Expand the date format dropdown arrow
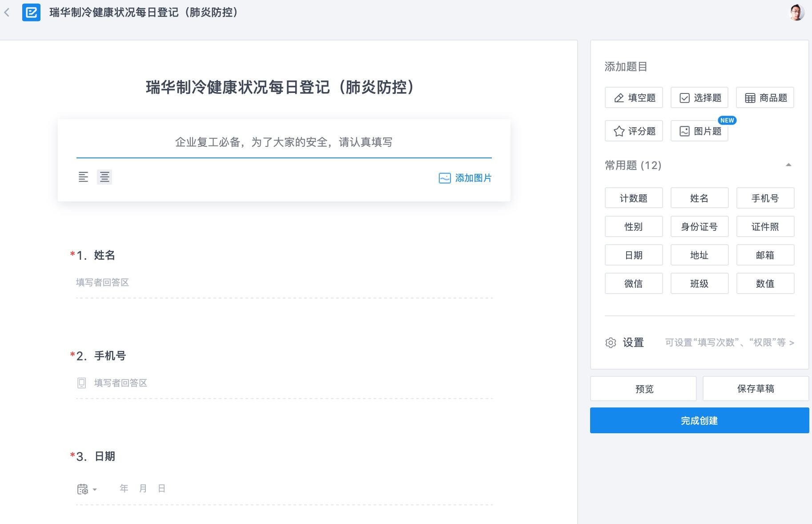Viewport: 812px width, 524px height. (x=95, y=490)
